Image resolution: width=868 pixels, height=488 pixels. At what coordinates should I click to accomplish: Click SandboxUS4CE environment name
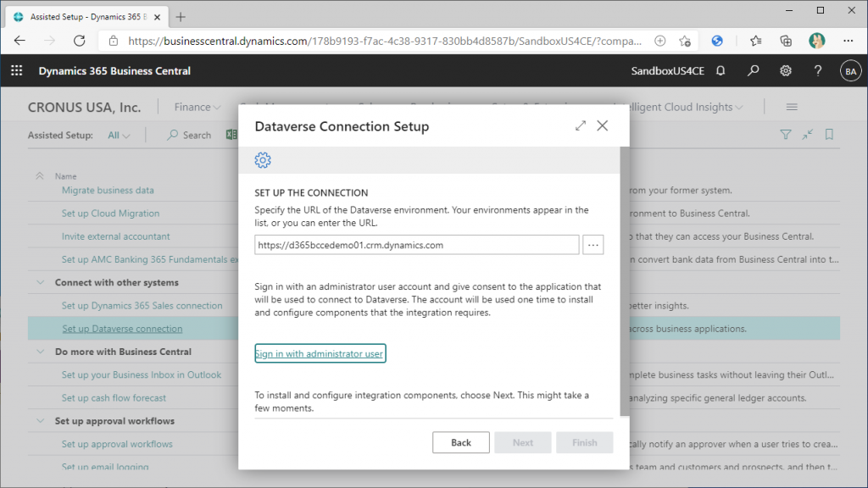point(668,71)
